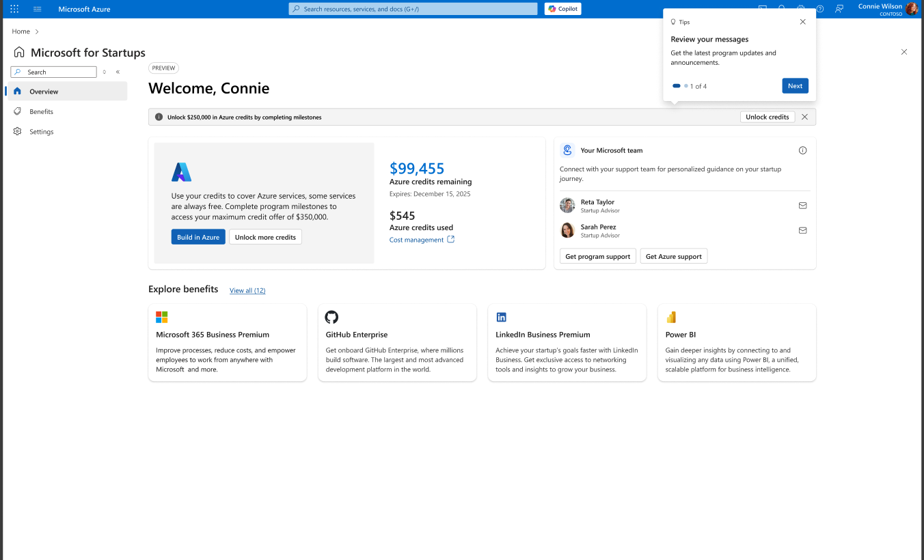Image resolution: width=924 pixels, height=560 pixels.
Task: Click Reta Taylor's name
Action: pyautogui.click(x=597, y=202)
